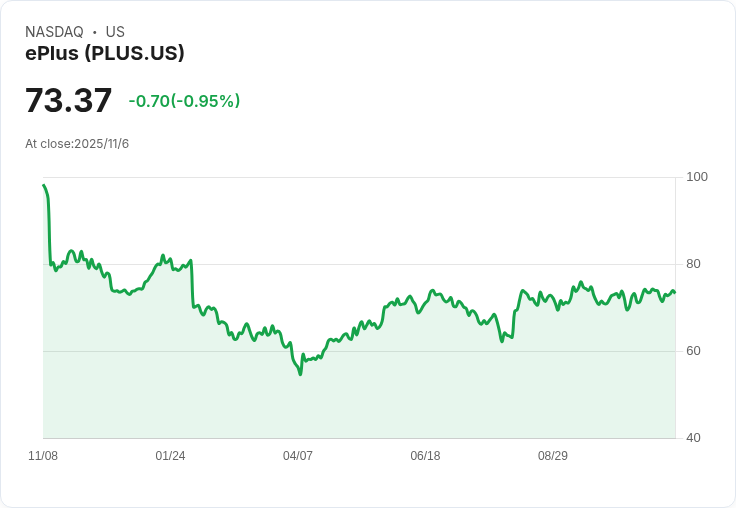Select the US market label
Image resolution: width=736 pixels, height=508 pixels.
[x=115, y=32]
